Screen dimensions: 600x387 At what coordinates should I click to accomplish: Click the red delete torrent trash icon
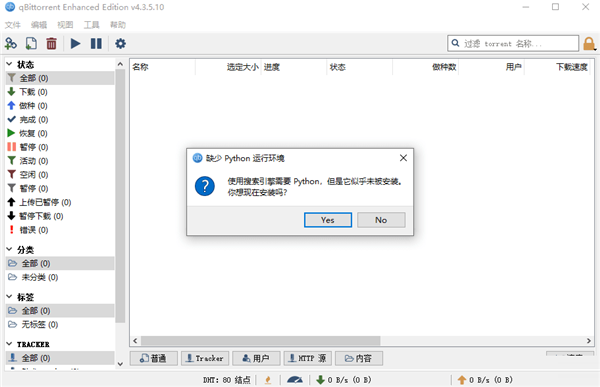pos(51,43)
